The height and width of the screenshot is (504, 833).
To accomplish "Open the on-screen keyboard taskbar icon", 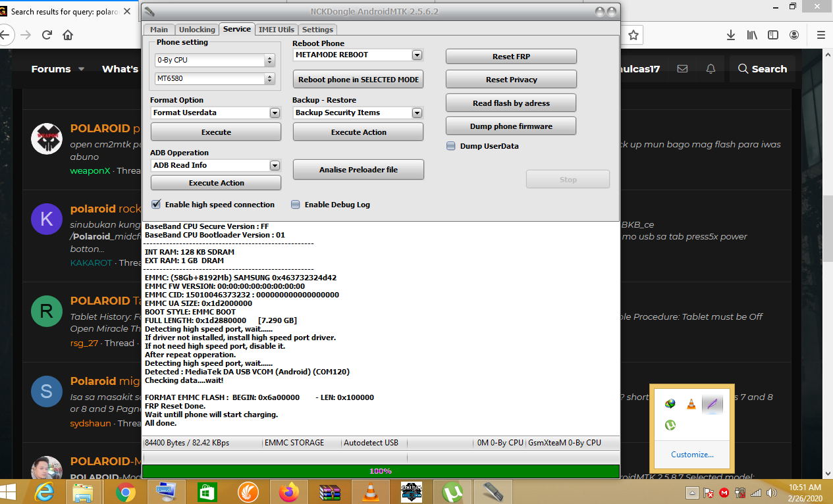I will [166, 491].
